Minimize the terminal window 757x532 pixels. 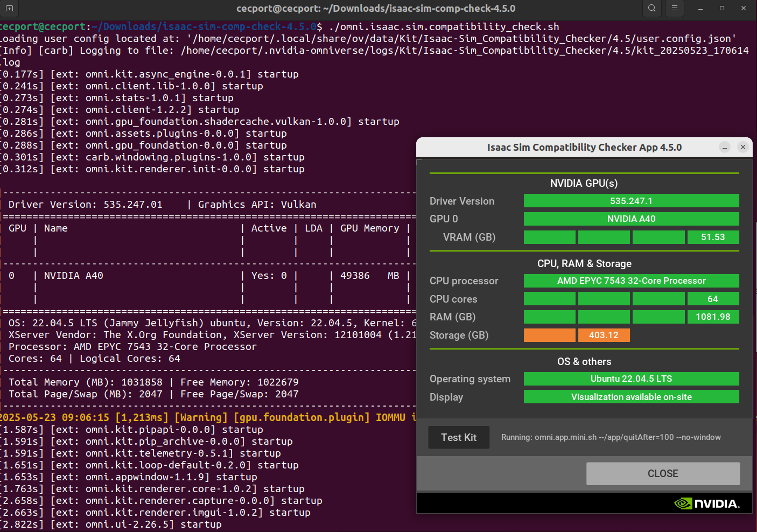pyautogui.click(x=700, y=8)
